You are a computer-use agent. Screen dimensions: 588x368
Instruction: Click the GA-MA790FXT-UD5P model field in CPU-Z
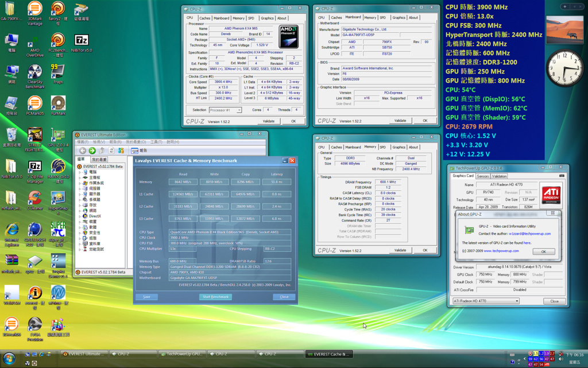(x=370, y=35)
